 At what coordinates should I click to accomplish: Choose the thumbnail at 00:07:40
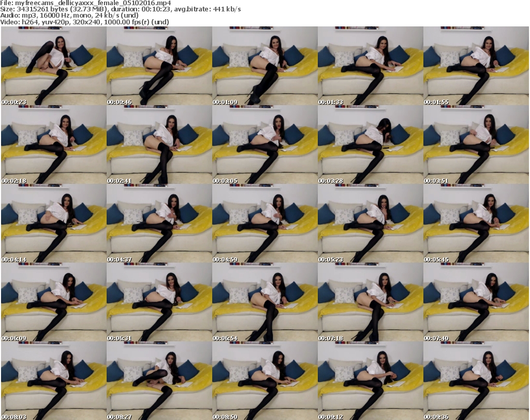pyautogui.click(x=476, y=302)
